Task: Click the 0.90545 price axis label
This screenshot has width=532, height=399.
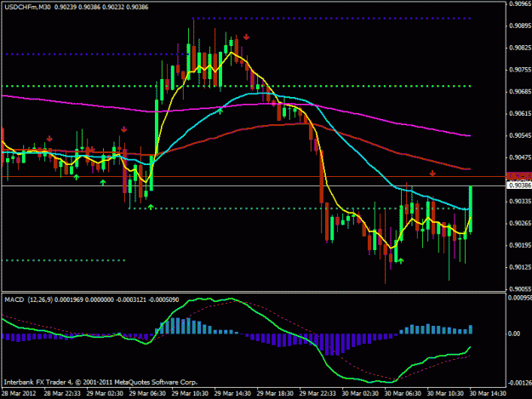Action: point(520,135)
